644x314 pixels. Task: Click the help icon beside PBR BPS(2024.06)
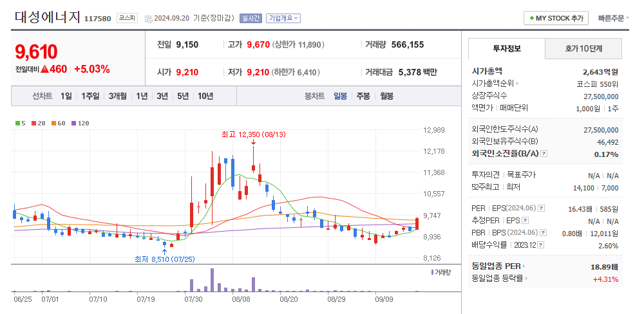pyautogui.click(x=543, y=233)
